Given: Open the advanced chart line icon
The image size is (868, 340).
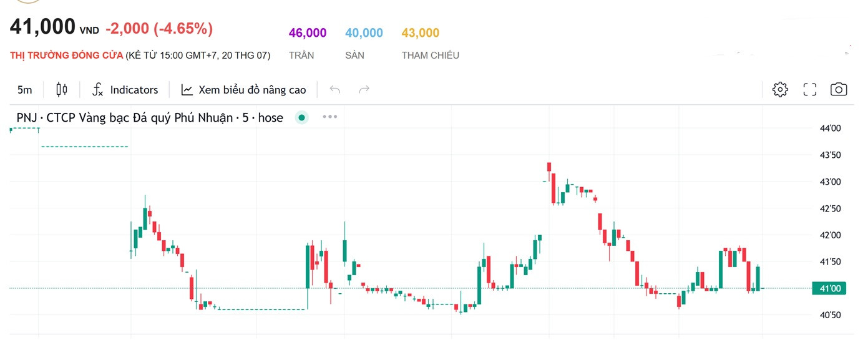Looking at the screenshot, I should pos(187,90).
